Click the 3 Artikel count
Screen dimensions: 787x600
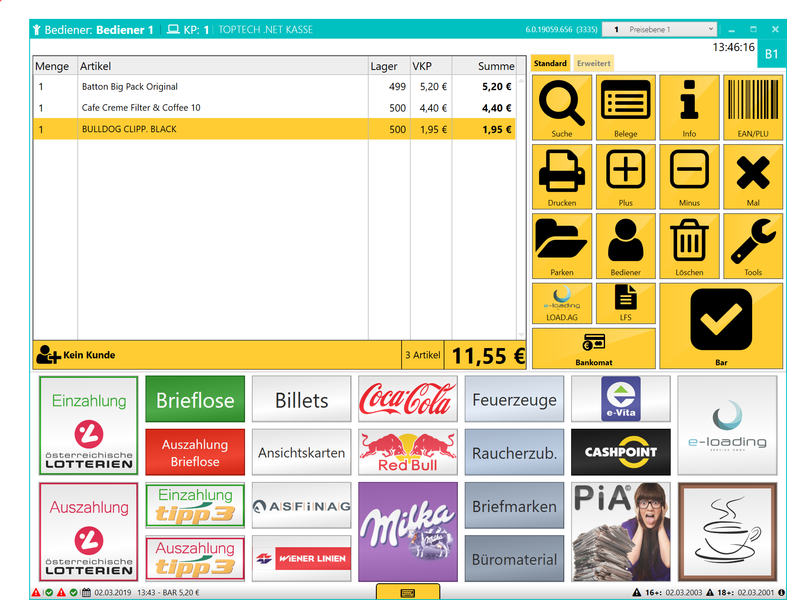tap(423, 355)
